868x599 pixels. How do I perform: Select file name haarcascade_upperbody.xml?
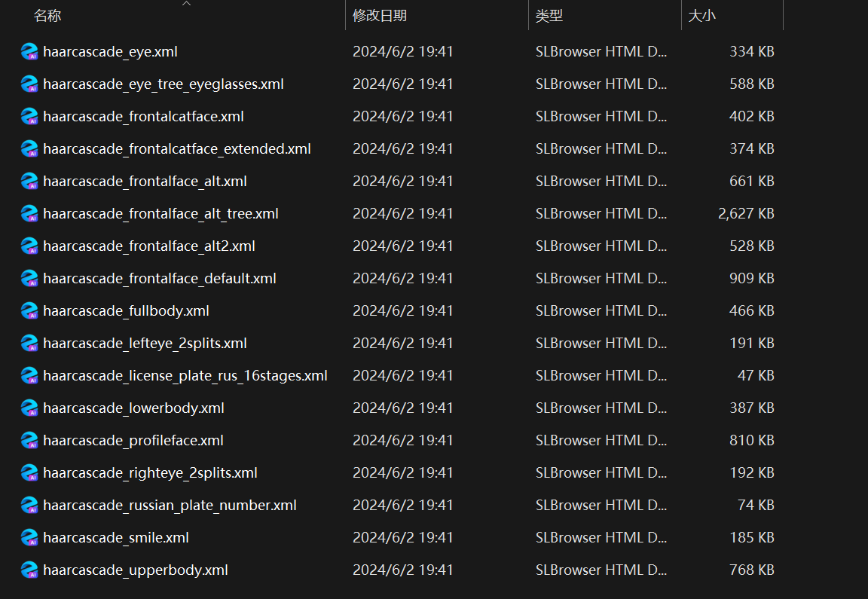[136, 570]
